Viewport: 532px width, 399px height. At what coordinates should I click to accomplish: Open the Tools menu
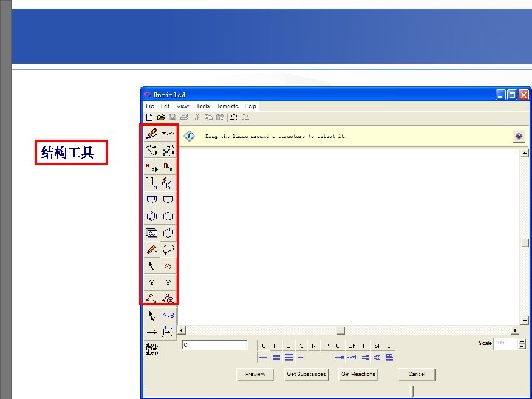(x=203, y=106)
